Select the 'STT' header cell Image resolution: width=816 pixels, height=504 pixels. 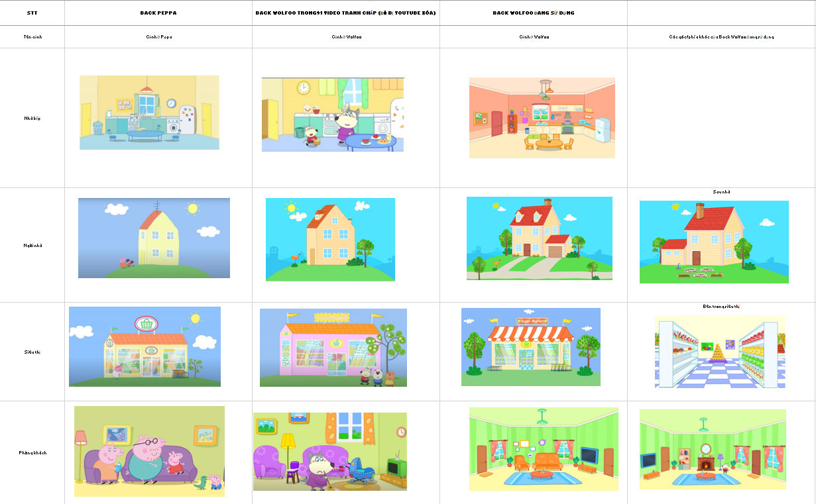click(x=32, y=11)
